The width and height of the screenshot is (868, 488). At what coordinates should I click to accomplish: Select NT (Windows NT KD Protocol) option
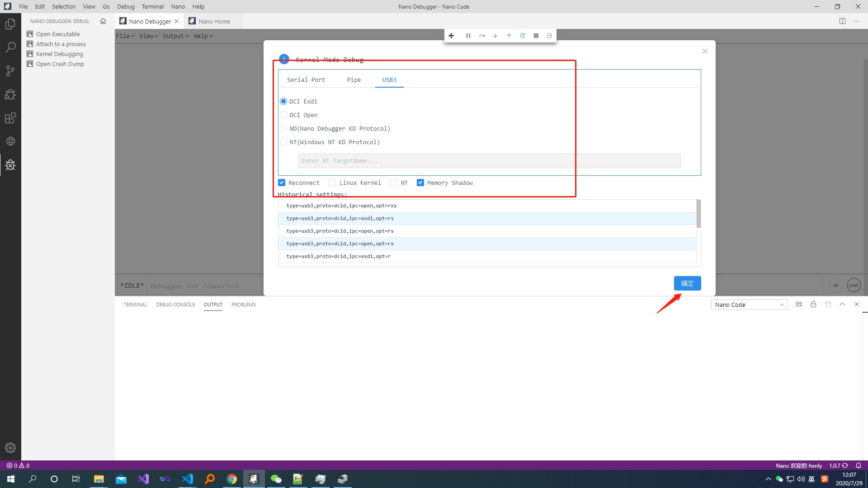(283, 142)
